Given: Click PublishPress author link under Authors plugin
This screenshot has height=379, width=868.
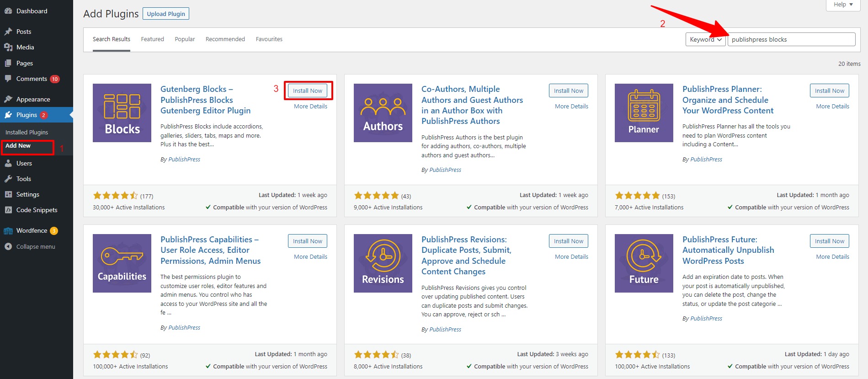Looking at the screenshot, I should click(445, 170).
